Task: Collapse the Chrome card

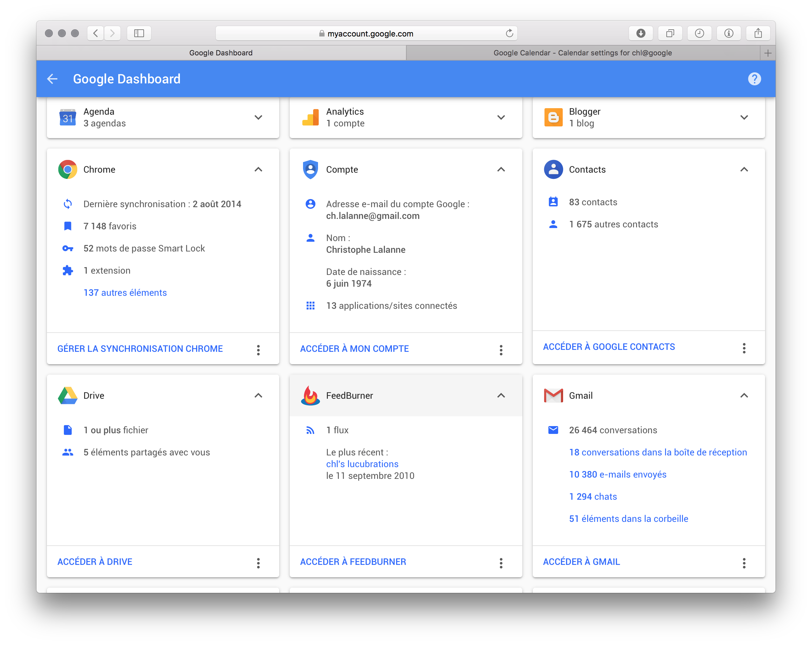Action: [258, 169]
